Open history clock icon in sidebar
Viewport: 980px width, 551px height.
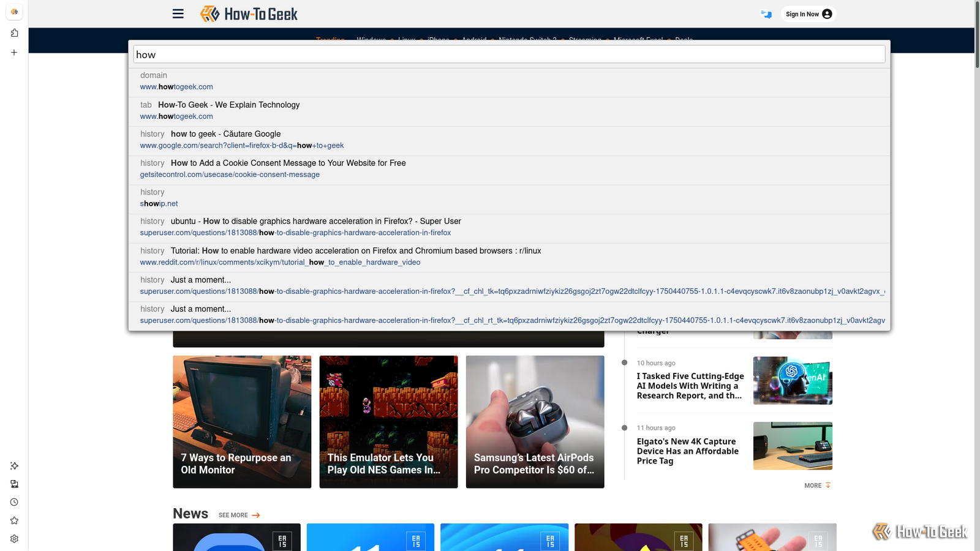point(14,502)
